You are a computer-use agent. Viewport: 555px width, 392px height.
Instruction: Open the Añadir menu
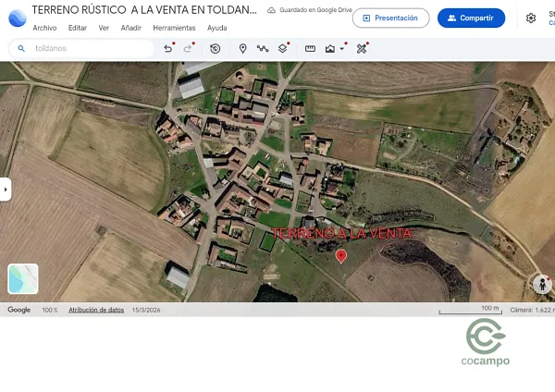[x=131, y=28]
